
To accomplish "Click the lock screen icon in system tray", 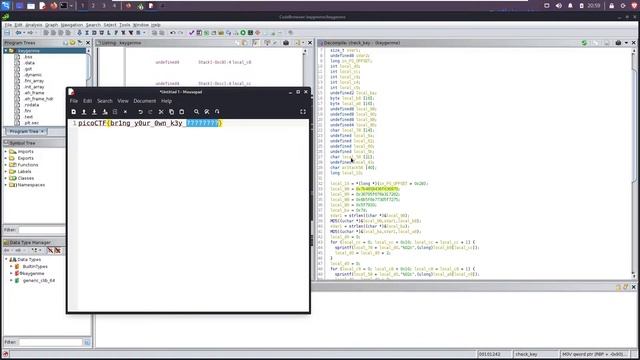I will click(x=611, y=6).
